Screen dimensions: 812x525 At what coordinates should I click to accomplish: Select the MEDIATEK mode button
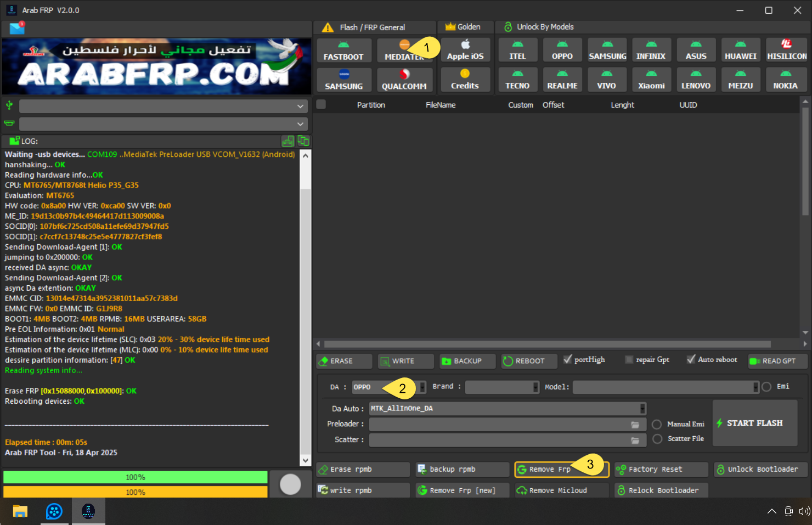(x=404, y=50)
